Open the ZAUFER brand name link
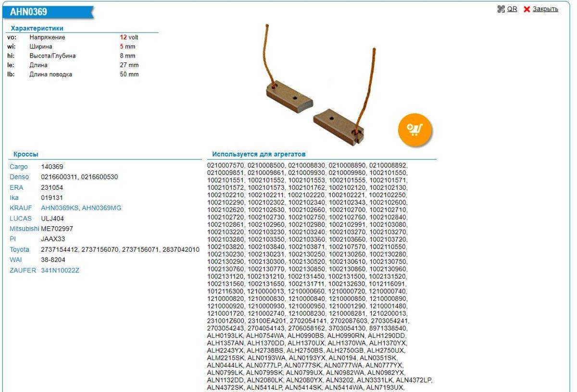 (23, 270)
